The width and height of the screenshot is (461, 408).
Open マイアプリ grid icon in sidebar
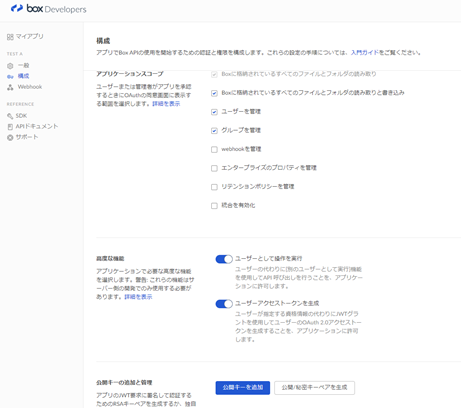pyautogui.click(x=10, y=37)
